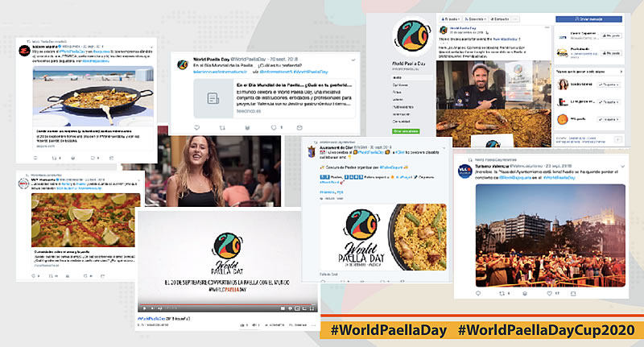This screenshot has width=644, height=347.
Task: Open World Paella Day tweet options chevron
Action: point(353,60)
